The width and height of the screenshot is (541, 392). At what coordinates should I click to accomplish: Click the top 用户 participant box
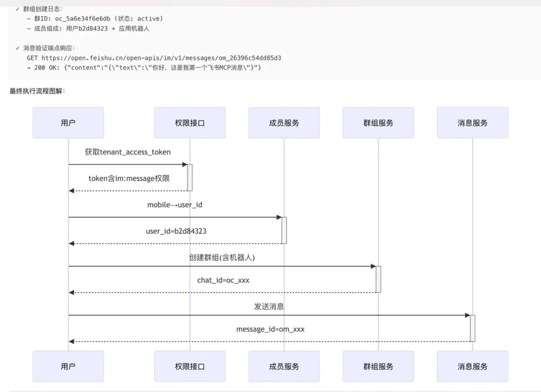tap(68, 123)
